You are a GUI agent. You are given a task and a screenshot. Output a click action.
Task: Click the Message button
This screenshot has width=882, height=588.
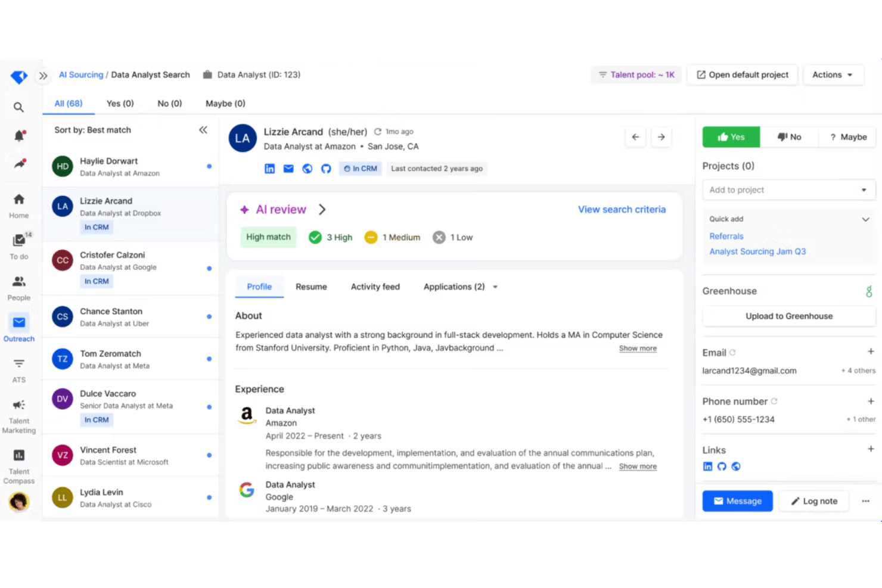click(x=737, y=501)
